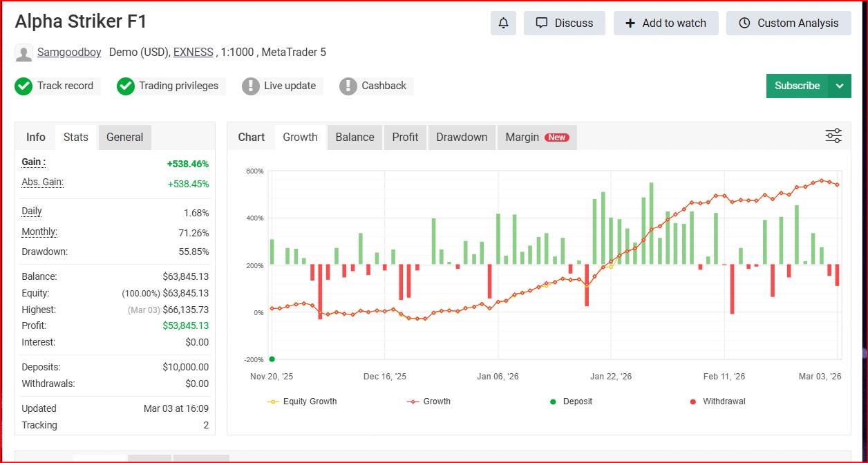The image size is (868, 463).
Task: Click the notification bell icon
Action: pyautogui.click(x=503, y=23)
